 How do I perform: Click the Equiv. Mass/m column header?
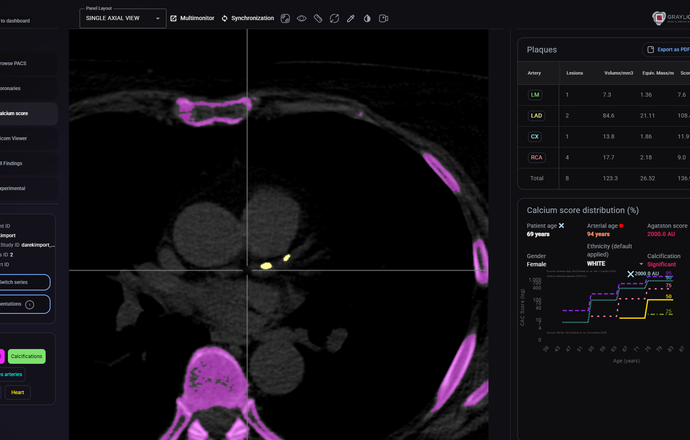pyautogui.click(x=658, y=73)
